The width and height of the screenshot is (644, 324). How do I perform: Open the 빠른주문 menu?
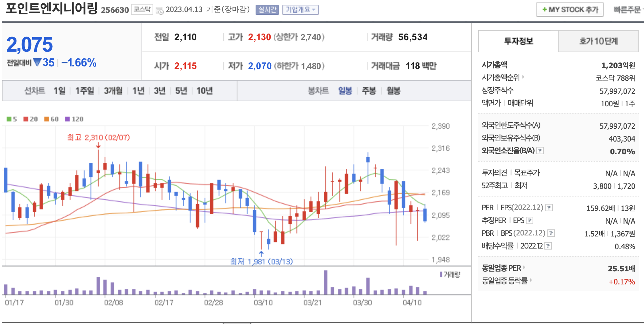pos(627,10)
